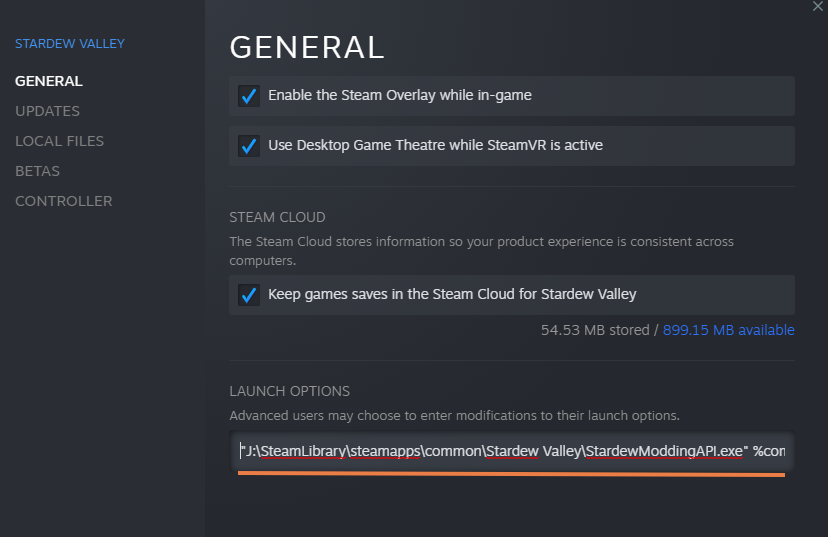Click into the Launch Options text field
828x537 pixels.
[512, 451]
